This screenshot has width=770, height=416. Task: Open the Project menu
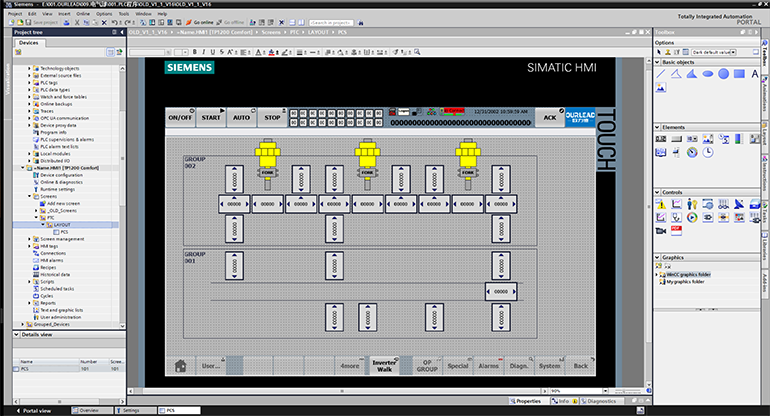pos(15,14)
